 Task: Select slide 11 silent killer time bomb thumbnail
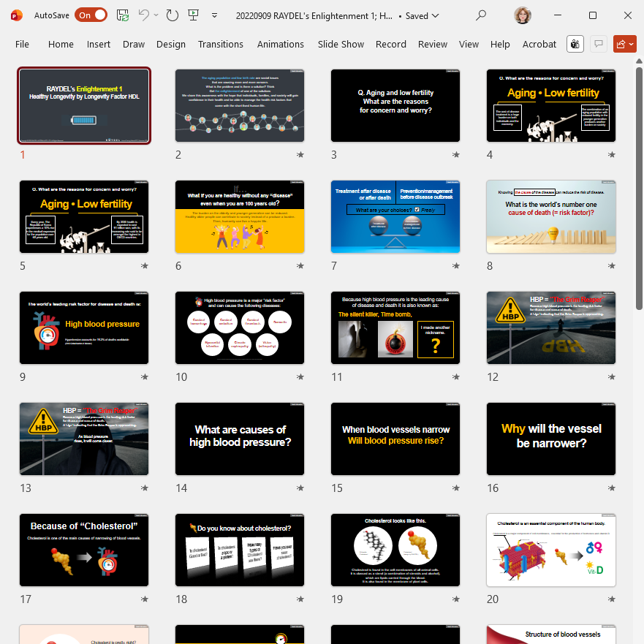(395, 327)
